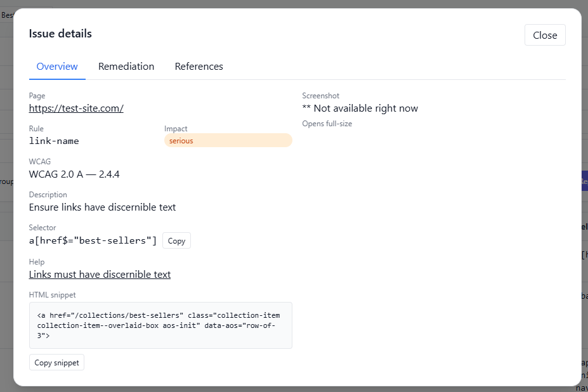Click the a[href$="best-sellers"] selector text
588x392 pixels.
pyautogui.click(x=93, y=240)
